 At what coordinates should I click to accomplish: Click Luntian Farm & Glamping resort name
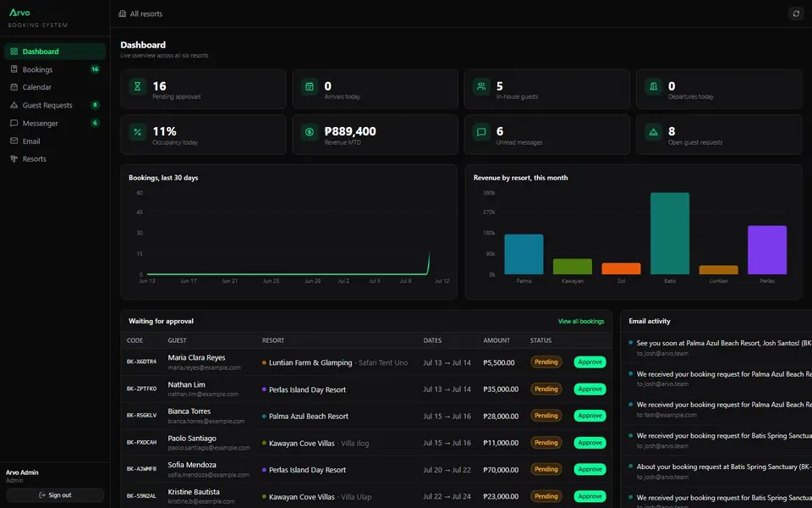tap(310, 363)
